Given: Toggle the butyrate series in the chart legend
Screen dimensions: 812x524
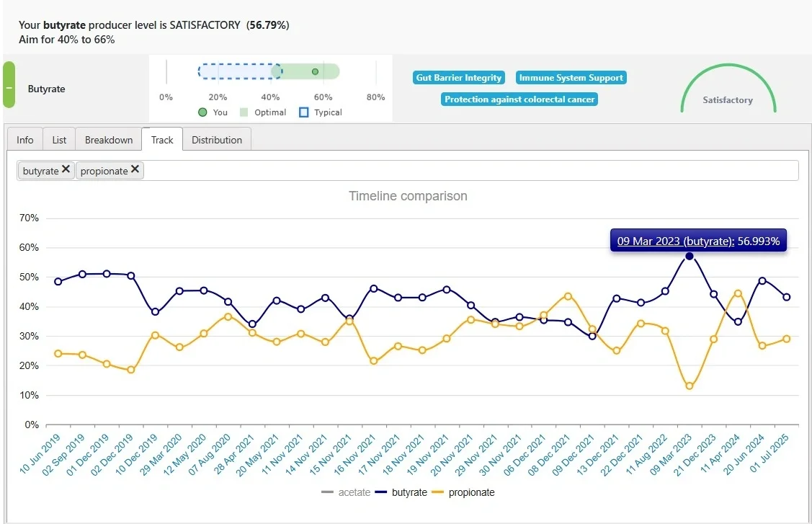Looking at the screenshot, I should click(x=400, y=492).
